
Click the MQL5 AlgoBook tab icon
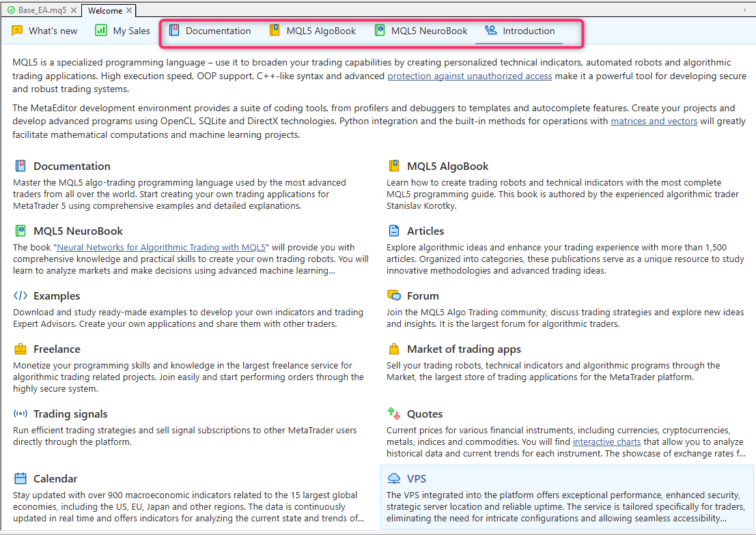coord(275,30)
